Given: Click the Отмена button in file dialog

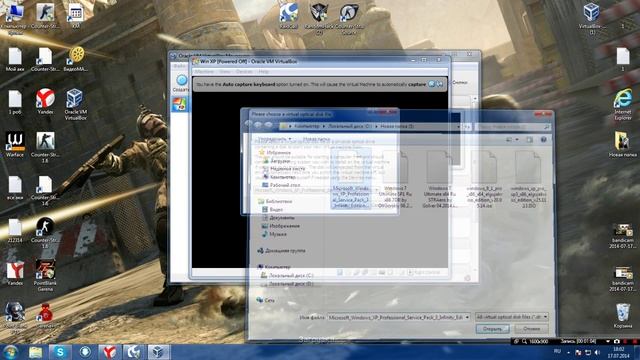Looking at the screenshot, I should 531,329.
